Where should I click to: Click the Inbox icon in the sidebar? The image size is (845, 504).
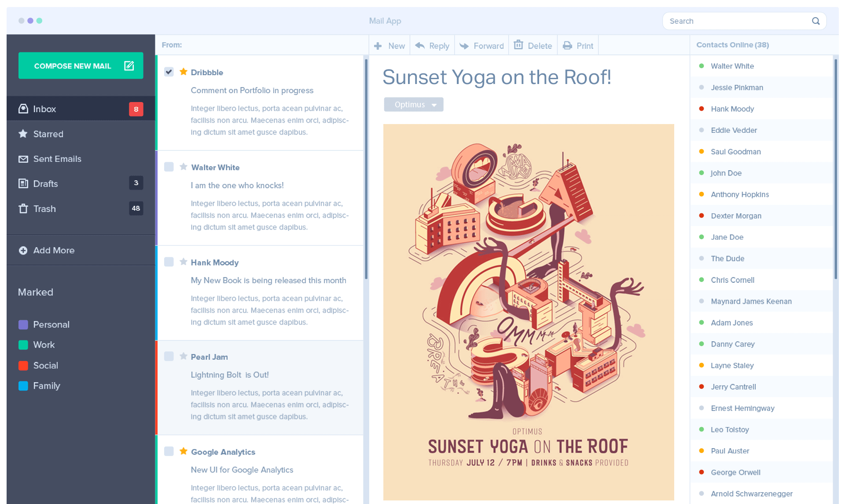(23, 109)
